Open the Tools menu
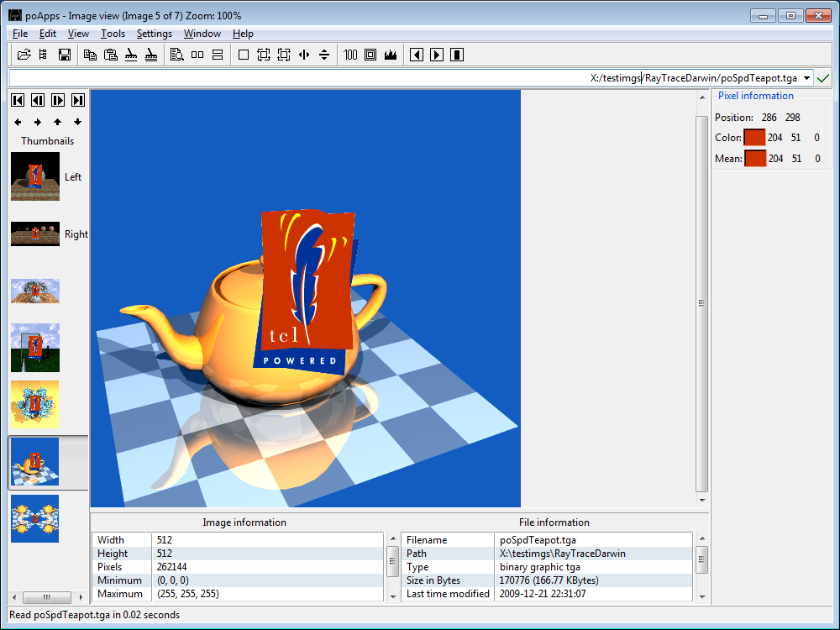This screenshot has height=630, width=840. pos(113,34)
